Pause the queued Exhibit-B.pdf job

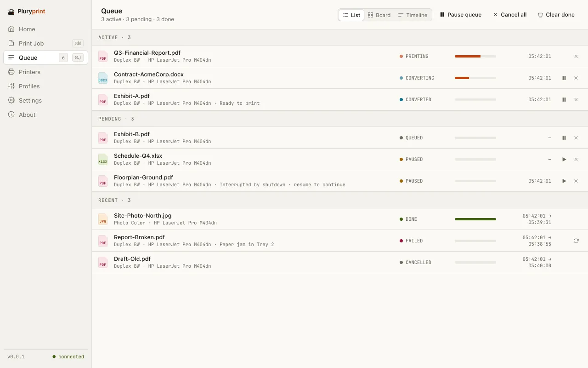(564, 138)
